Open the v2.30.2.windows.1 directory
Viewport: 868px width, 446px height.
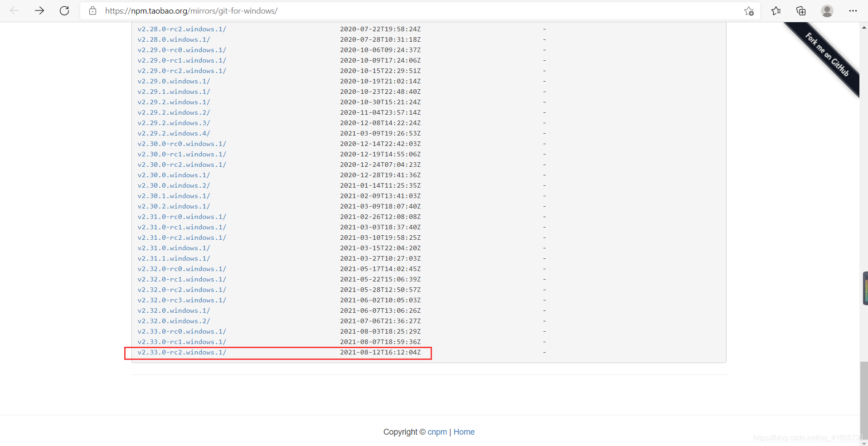(x=174, y=206)
